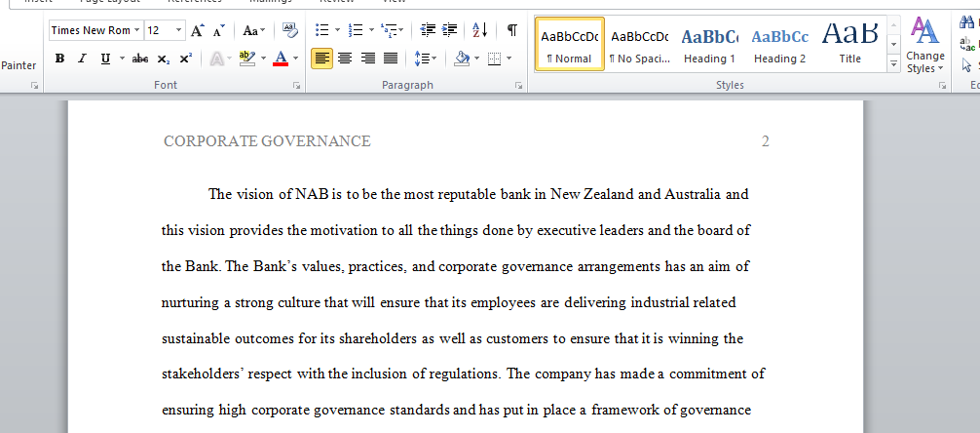
Task: Click the Sort A-Z icon
Action: (x=480, y=30)
